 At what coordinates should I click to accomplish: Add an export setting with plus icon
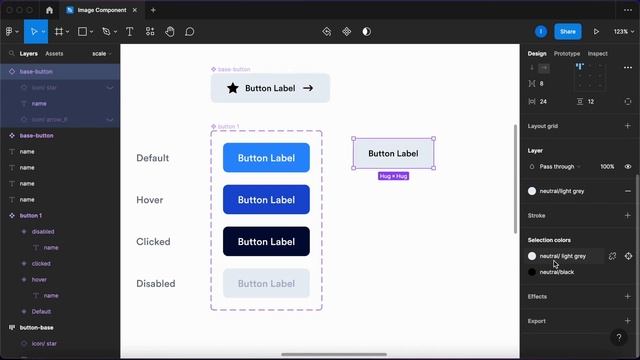(628, 321)
